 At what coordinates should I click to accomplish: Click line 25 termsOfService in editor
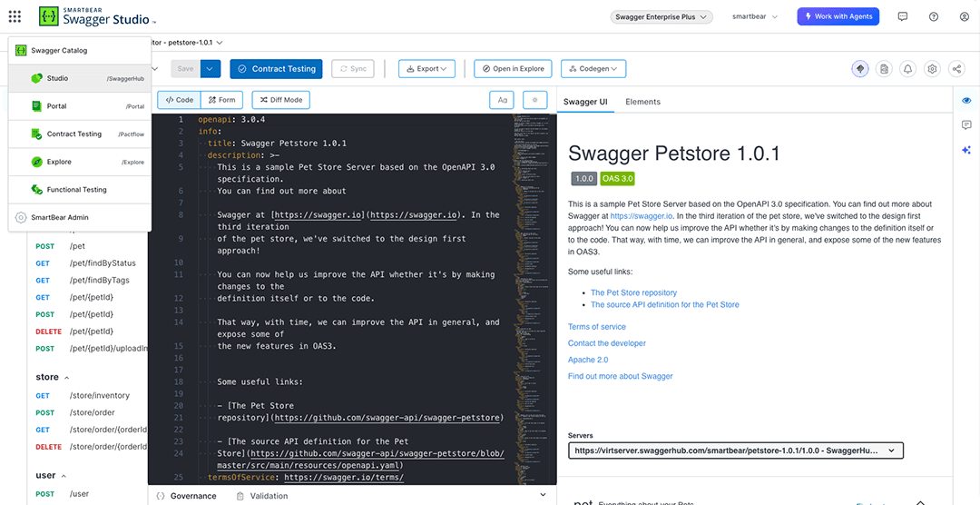[x=306, y=478]
